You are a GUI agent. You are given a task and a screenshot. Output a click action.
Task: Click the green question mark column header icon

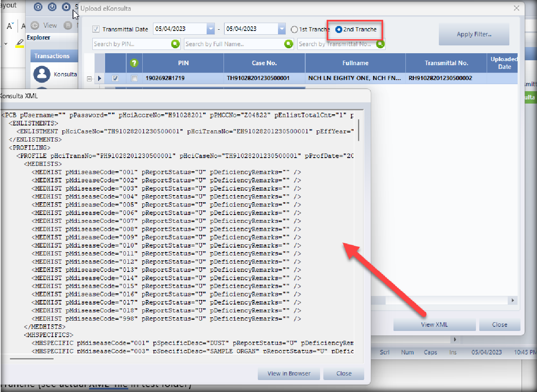[134, 63]
